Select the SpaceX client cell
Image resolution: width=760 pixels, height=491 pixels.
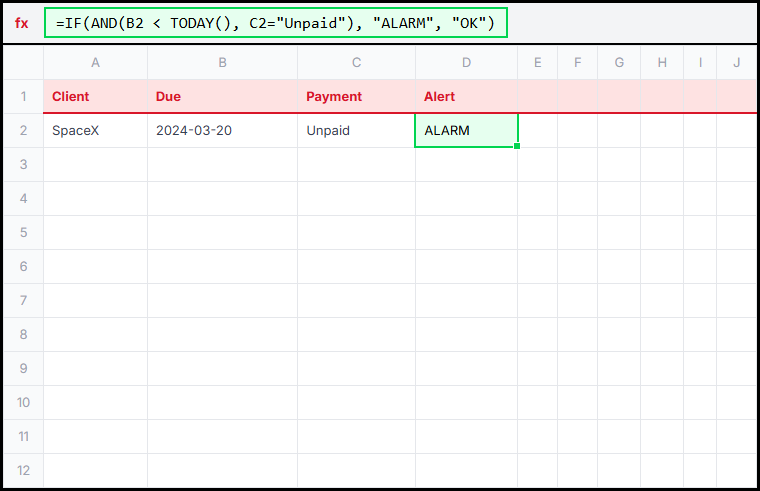coord(96,131)
